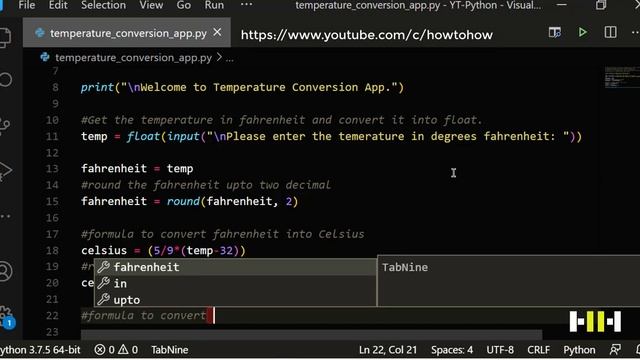
Task: Change indentation via Spaces: 4
Action: click(x=452, y=350)
